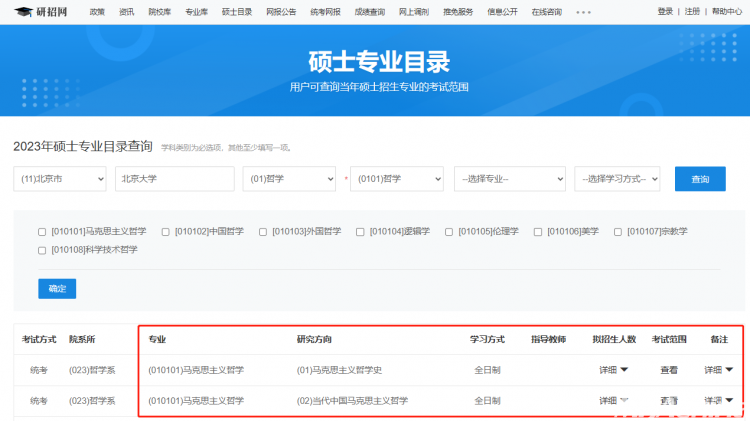Viewport: 750px width, 421px height.
Task: Open the 选择学习方式 dropdown
Action: coord(617,179)
